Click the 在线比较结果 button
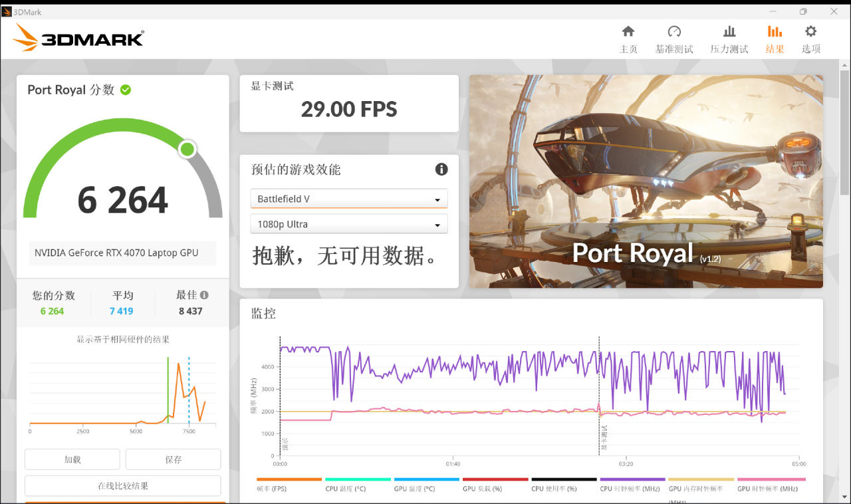This screenshot has height=504, width=851. [x=123, y=486]
